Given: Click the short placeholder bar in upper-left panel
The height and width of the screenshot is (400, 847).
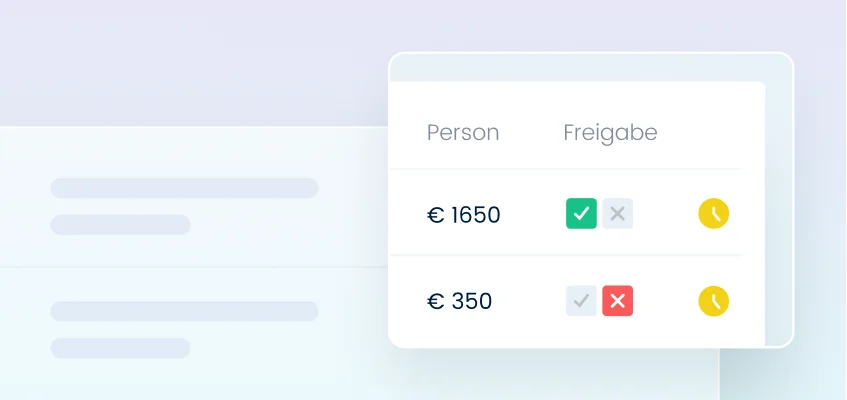Looking at the screenshot, I should click(x=120, y=224).
